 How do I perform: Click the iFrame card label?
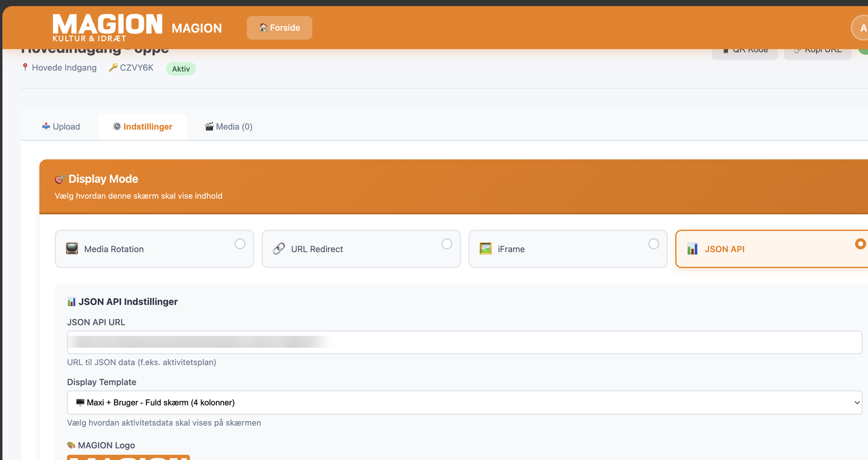[x=511, y=249]
